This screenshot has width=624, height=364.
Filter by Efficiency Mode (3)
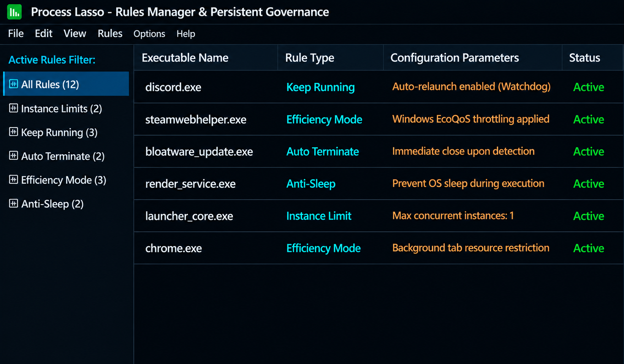click(x=63, y=180)
